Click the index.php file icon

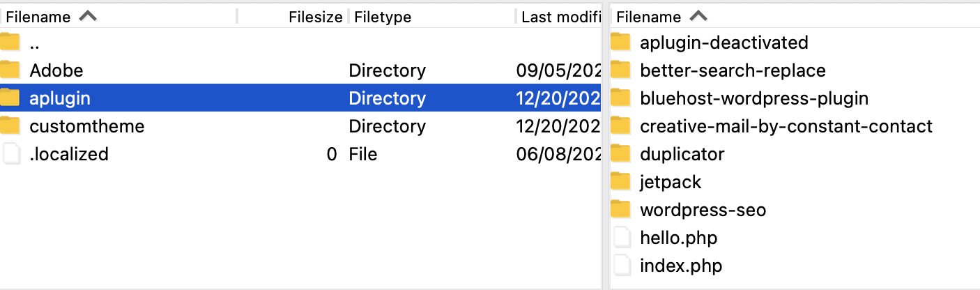(x=622, y=266)
